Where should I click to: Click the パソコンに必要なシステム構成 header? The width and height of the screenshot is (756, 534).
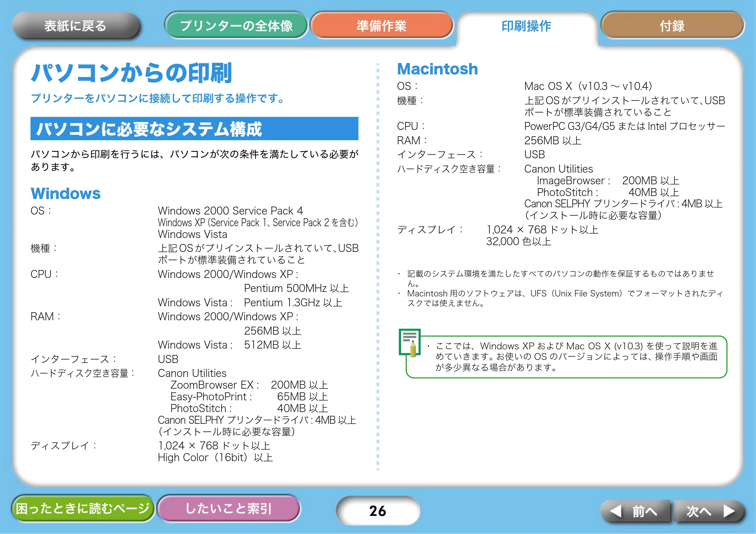click(x=194, y=129)
